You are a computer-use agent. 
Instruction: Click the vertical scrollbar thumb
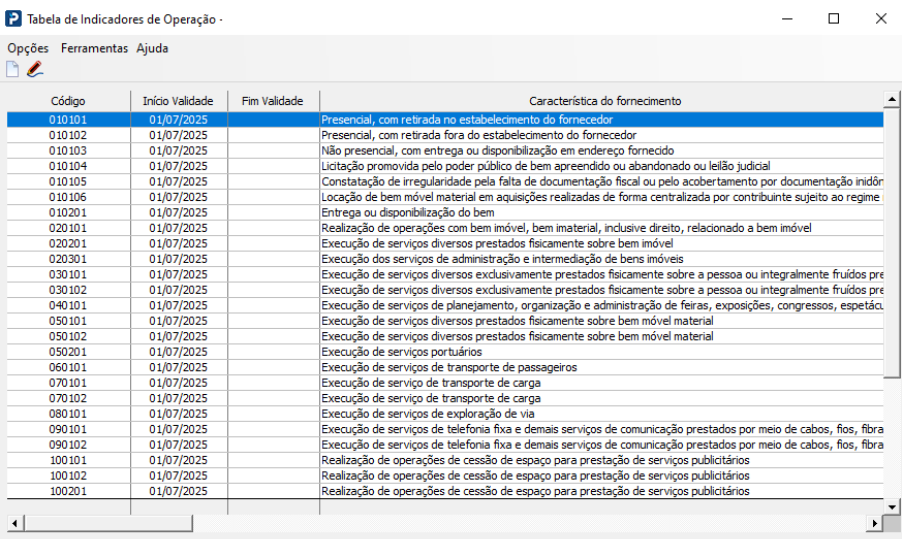click(x=892, y=243)
